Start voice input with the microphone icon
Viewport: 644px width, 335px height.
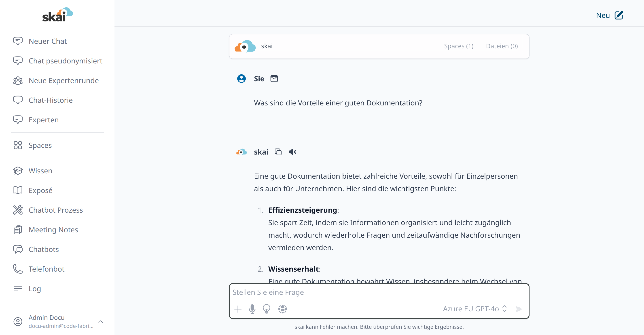252,309
